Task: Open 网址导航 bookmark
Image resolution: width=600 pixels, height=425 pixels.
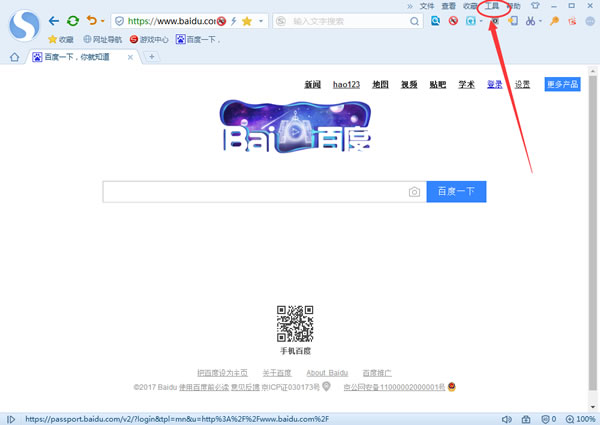Action: point(103,39)
